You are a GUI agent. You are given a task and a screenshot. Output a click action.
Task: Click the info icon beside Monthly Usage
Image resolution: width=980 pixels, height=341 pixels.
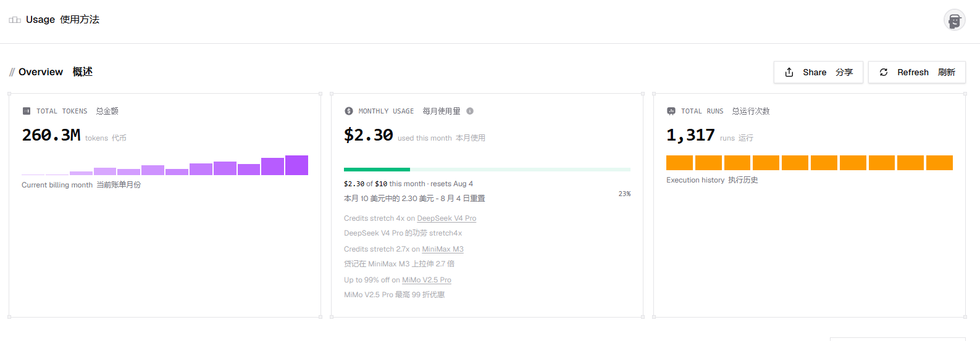point(470,111)
